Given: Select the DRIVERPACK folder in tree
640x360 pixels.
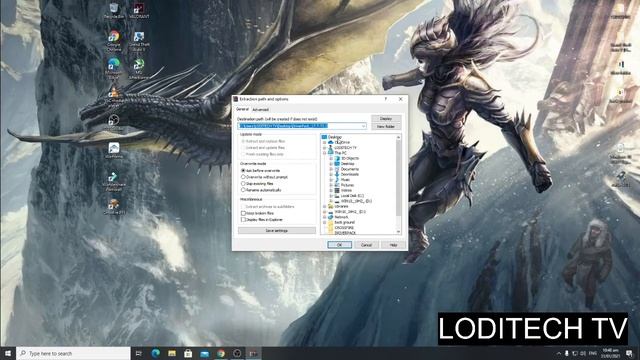Looking at the screenshot, I should coord(345,233).
